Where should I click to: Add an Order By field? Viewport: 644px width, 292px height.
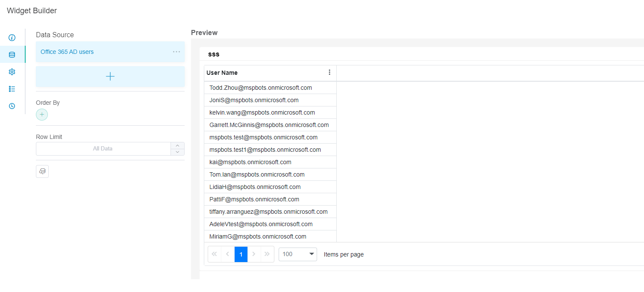pyautogui.click(x=41, y=115)
